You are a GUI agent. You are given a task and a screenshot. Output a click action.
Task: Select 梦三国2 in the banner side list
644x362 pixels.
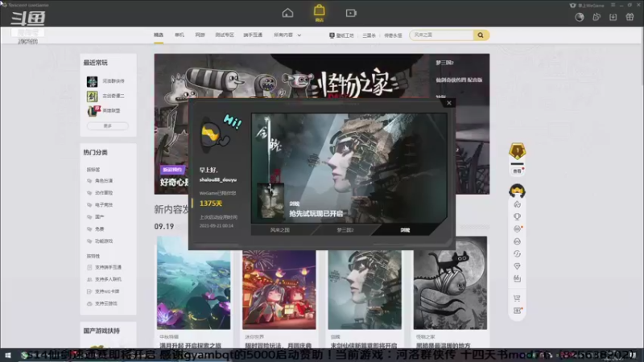pos(444,63)
